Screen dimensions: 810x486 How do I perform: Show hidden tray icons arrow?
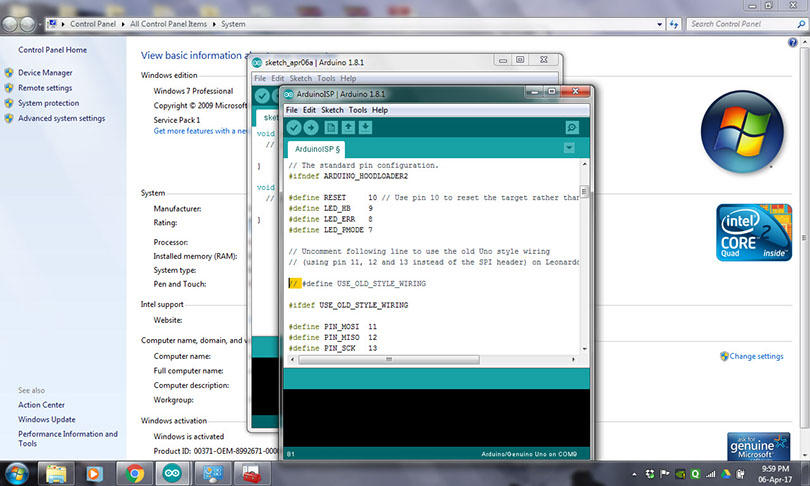click(634, 474)
